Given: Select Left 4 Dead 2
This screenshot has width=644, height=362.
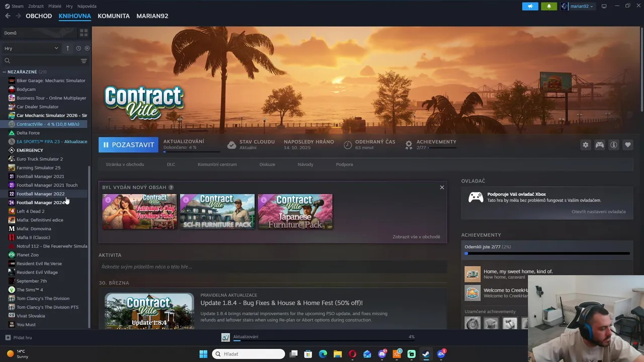Looking at the screenshot, I should 48,211.
